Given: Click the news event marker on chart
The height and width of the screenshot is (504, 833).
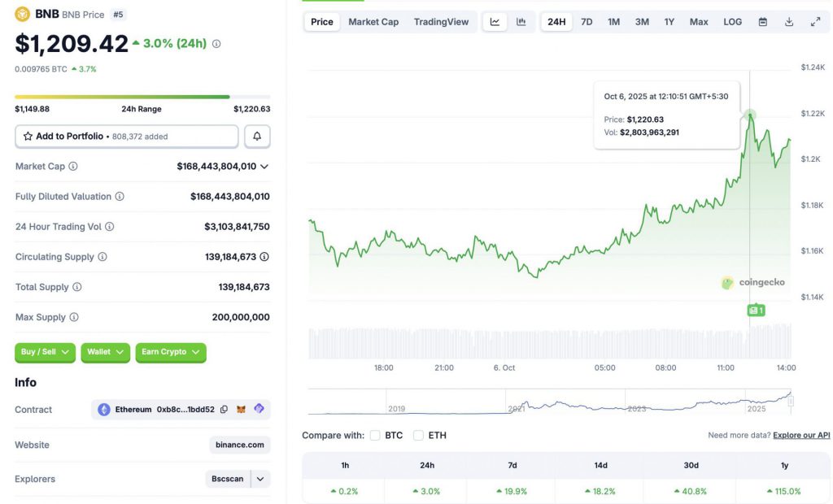Looking at the screenshot, I should [x=756, y=310].
